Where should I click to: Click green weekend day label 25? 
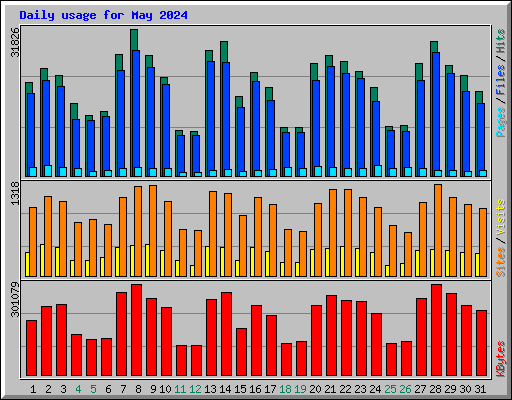[x=390, y=389]
